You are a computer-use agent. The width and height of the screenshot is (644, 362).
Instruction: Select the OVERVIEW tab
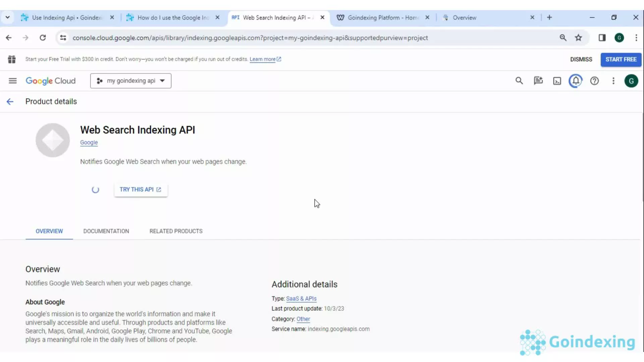pos(49,231)
